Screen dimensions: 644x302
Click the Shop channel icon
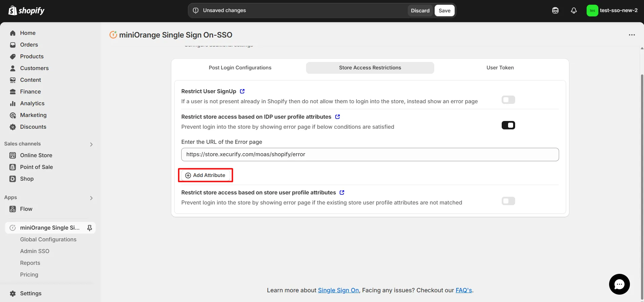[13, 179]
